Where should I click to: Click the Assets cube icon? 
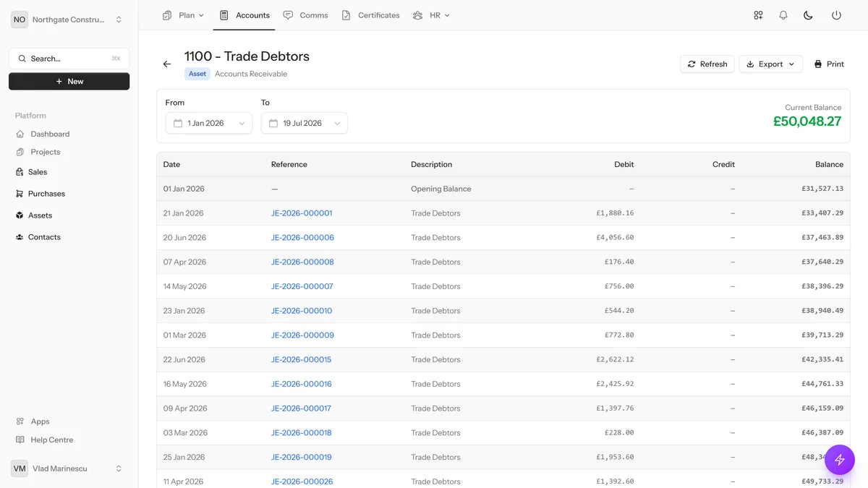[20, 215]
